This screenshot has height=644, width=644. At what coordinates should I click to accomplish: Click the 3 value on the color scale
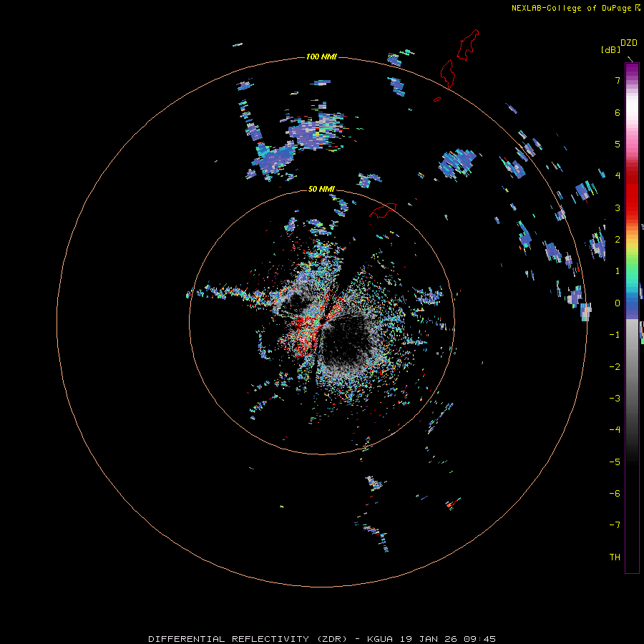[x=618, y=208]
